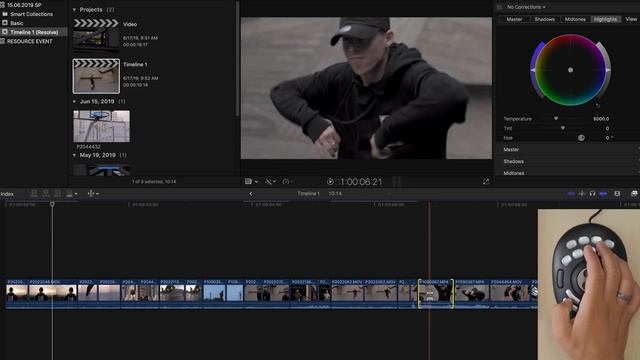Image resolution: width=640 pixels, height=360 pixels.
Task: Toggle viewer full screen icon
Action: pos(486,181)
